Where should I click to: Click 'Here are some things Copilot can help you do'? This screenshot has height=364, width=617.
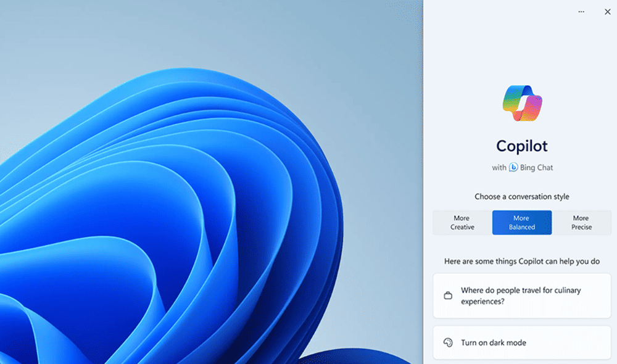click(522, 262)
